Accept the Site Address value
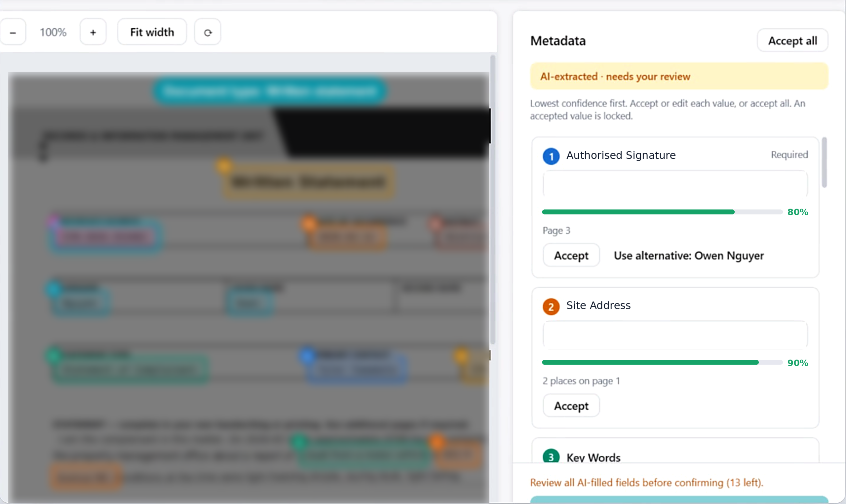The image size is (846, 504). pyautogui.click(x=571, y=406)
